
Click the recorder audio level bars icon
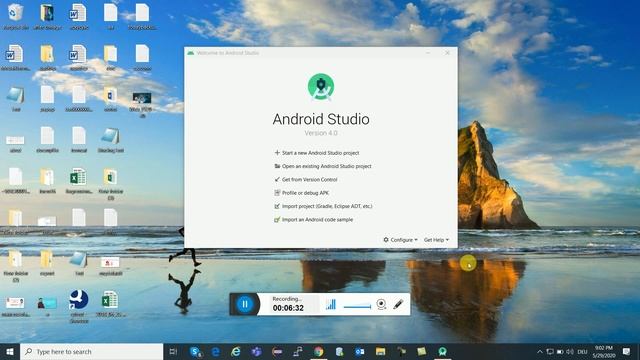point(331,304)
